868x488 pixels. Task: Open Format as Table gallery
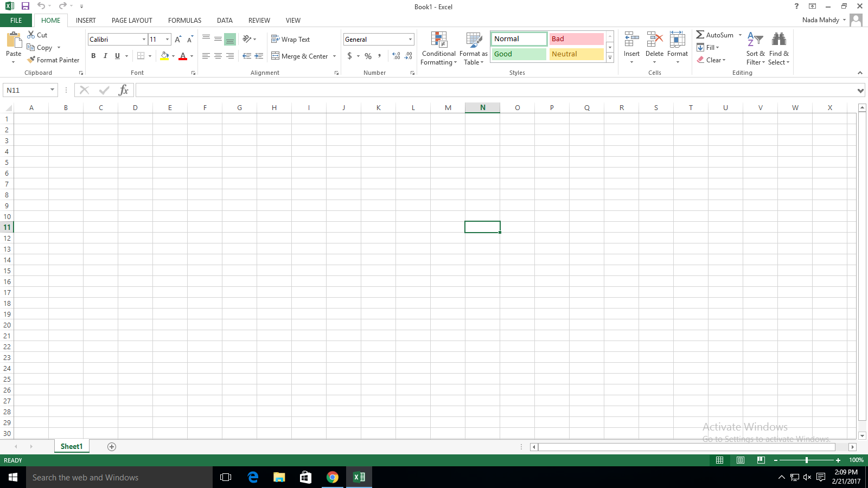click(x=474, y=49)
